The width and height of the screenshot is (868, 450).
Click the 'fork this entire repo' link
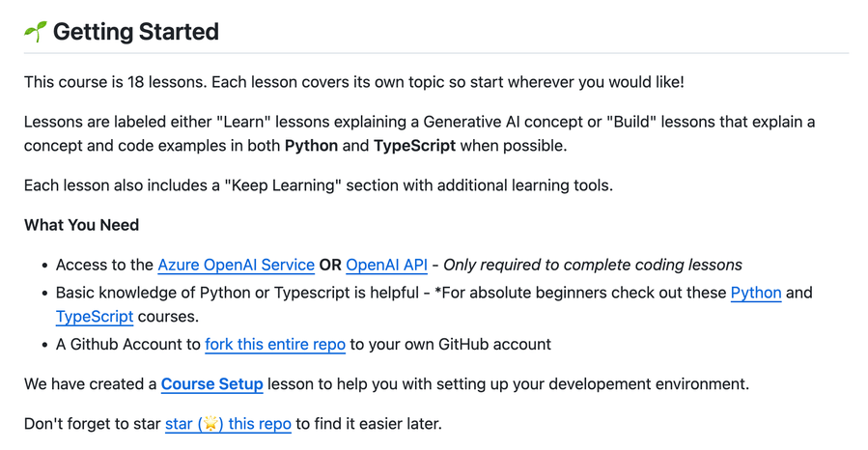[x=275, y=344]
